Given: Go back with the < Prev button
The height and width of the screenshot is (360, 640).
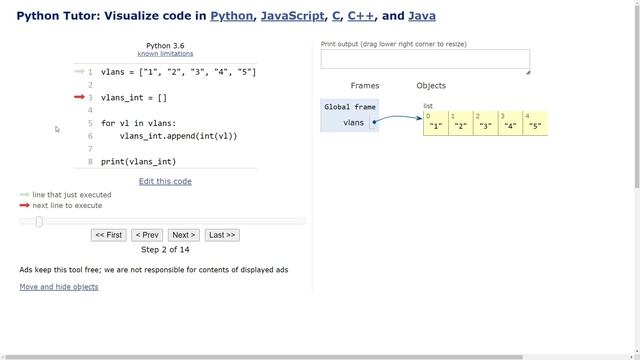Looking at the screenshot, I should (147, 235).
